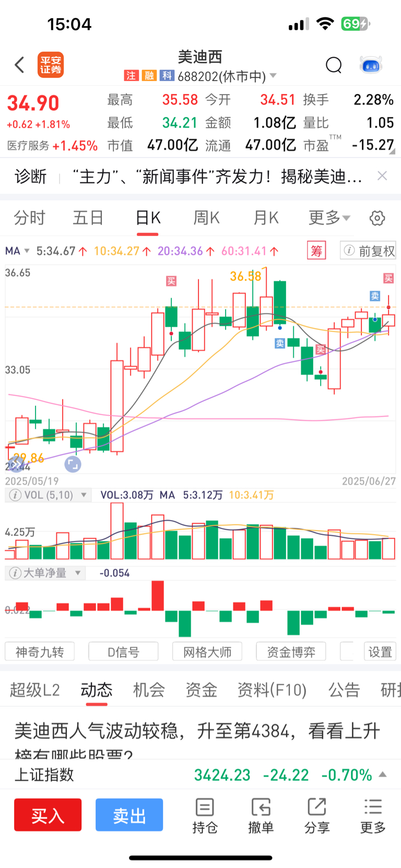Dismiss the 诊断 news banner
Screen dimensions: 401x868
382,176
